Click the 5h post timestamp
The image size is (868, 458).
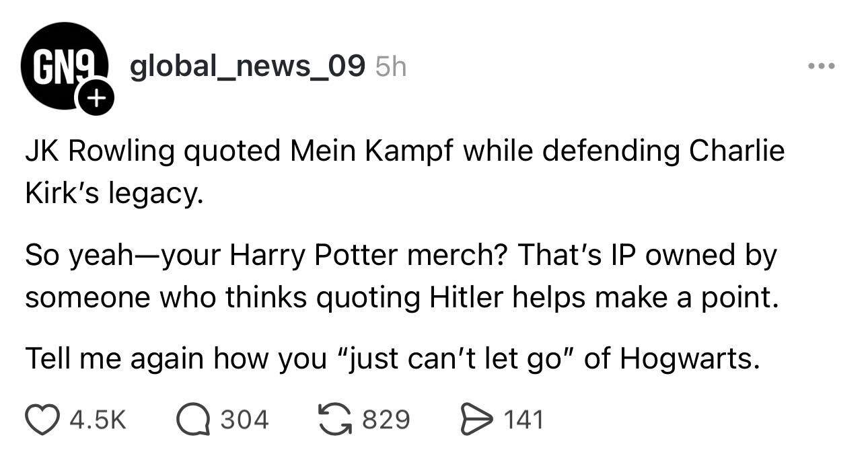click(x=391, y=67)
